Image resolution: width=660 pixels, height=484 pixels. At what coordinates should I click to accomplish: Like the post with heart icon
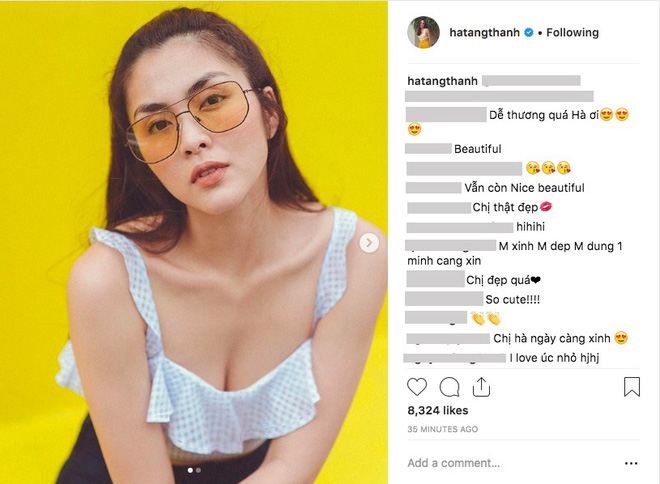(x=418, y=387)
